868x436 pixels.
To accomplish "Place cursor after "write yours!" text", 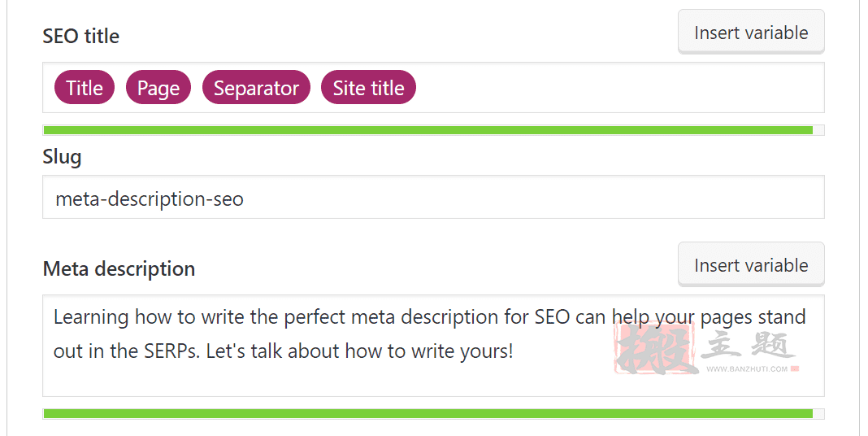I will click(x=514, y=351).
